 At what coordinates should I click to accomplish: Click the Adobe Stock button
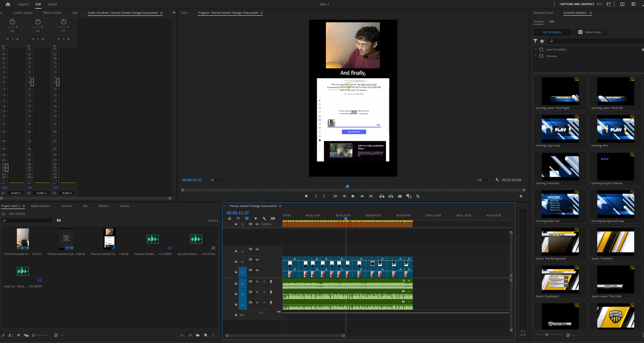(590, 32)
